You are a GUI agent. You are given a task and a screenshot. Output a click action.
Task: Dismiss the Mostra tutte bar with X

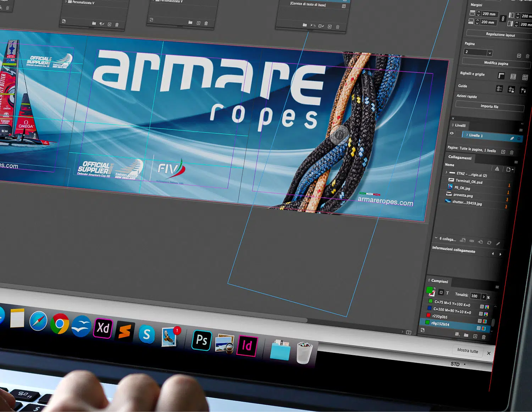(x=489, y=353)
